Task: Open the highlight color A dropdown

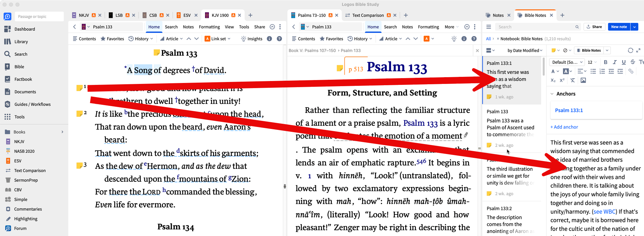Action: (x=567, y=71)
